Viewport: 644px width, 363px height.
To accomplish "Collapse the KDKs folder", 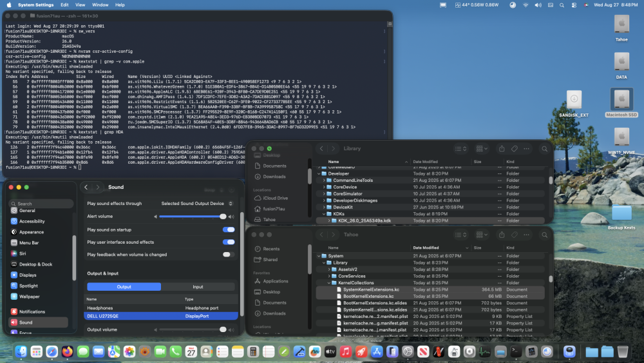I will click(x=324, y=214).
